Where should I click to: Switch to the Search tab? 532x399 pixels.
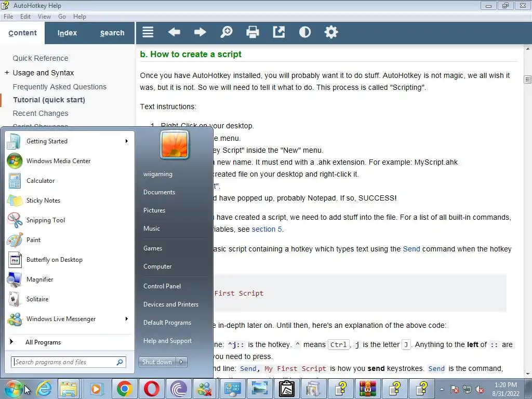click(112, 33)
